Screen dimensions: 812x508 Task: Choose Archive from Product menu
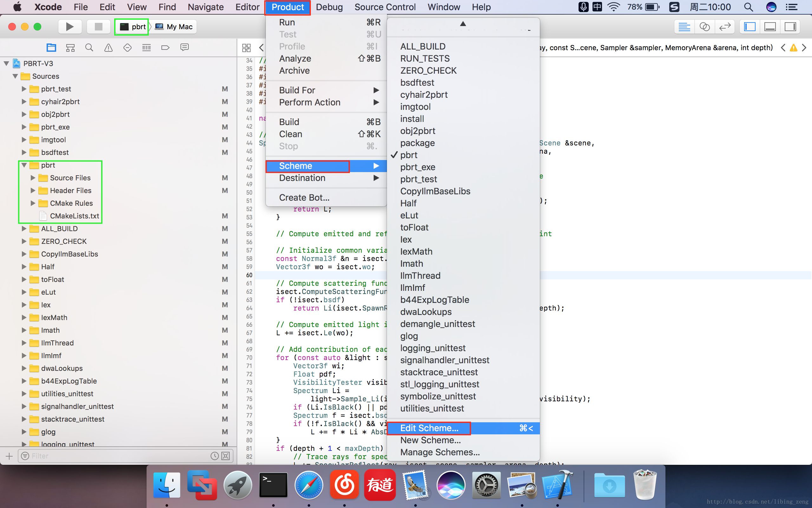(326, 70)
